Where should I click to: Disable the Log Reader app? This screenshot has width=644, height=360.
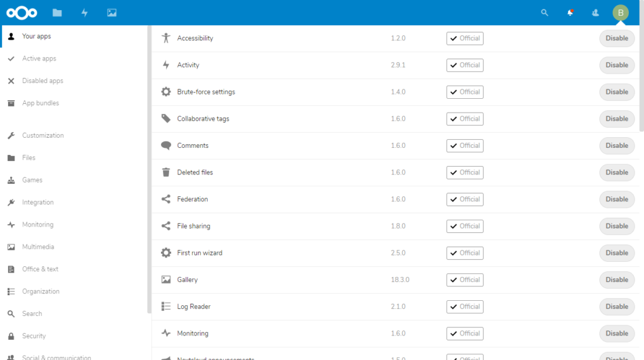point(617,307)
